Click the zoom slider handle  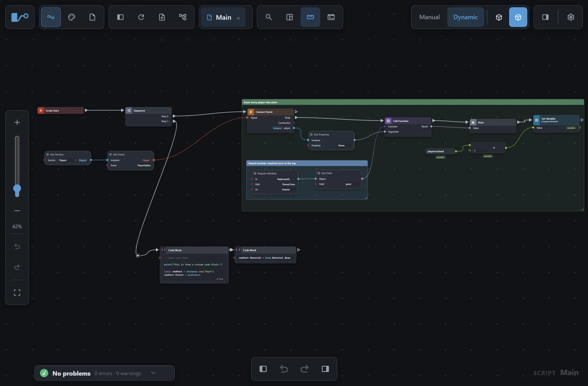pyautogui.click(x=17, y=189)
